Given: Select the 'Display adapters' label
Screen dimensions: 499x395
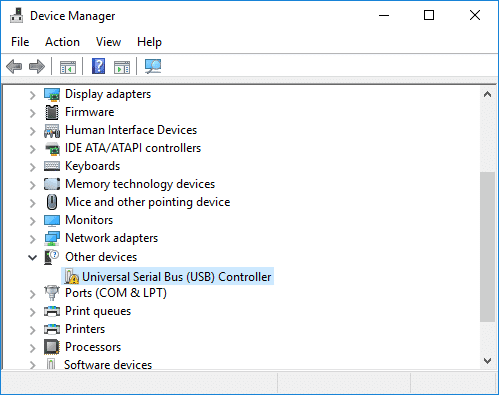Looking at the screenshot, I should (x=108, y=94).
